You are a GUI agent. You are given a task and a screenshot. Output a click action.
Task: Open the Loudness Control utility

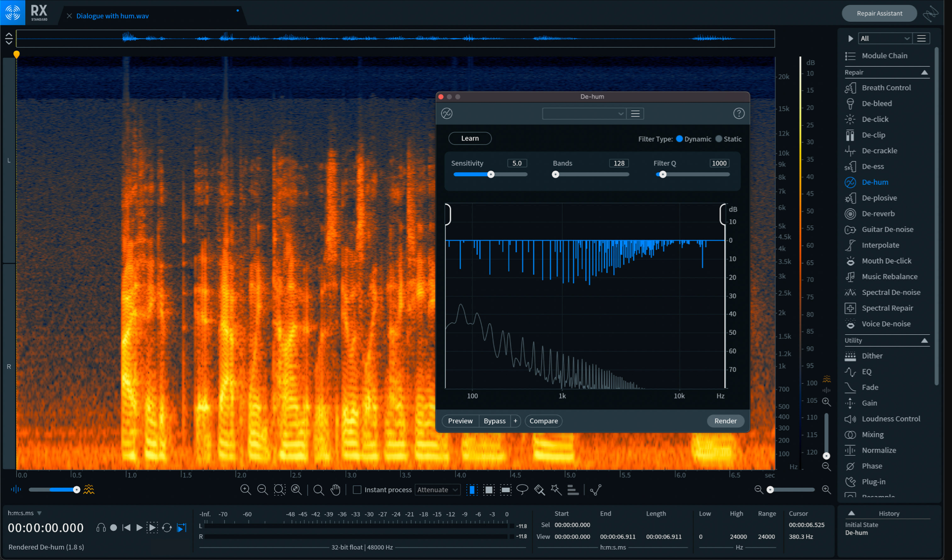[x=890, y=418]
